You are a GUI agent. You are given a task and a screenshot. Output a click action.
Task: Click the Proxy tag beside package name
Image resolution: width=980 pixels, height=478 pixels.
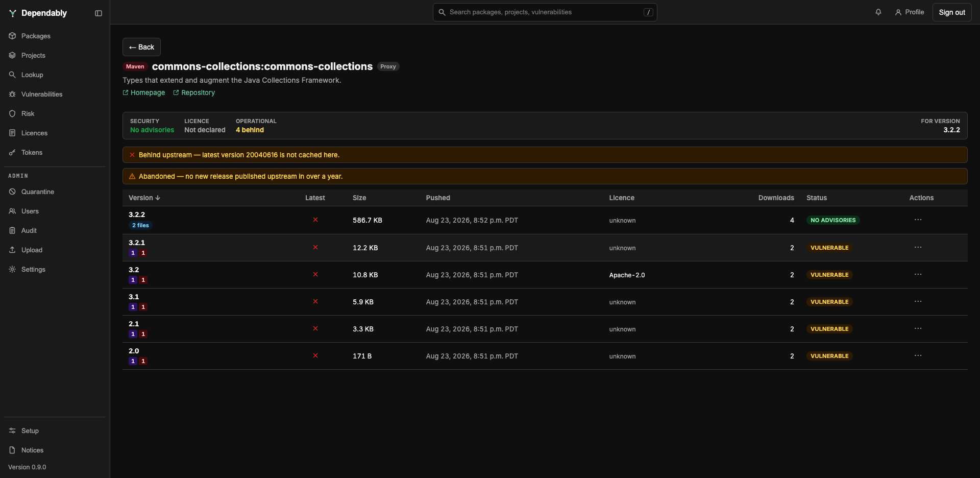[x=388, y=67]
